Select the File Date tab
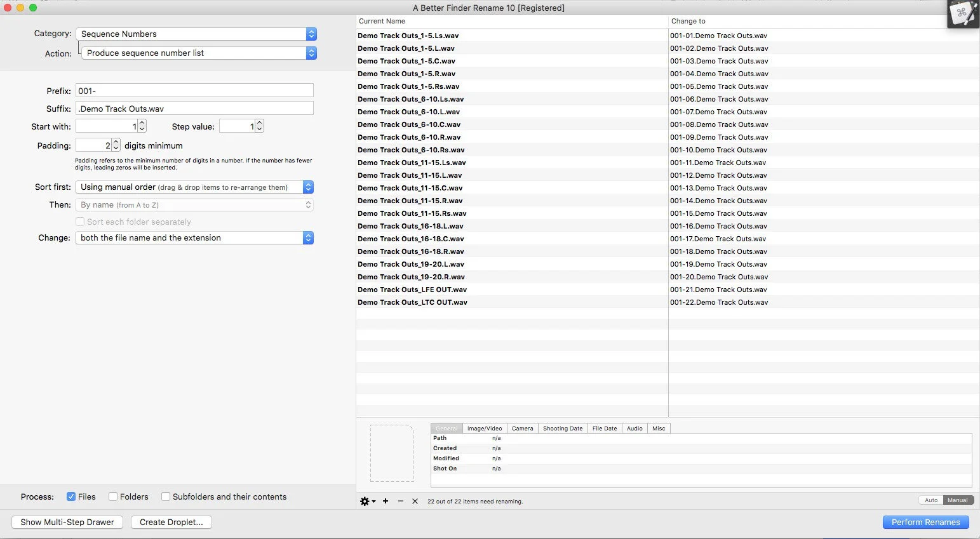This screenshot has height=539, width=980. (x=605, y=429)
